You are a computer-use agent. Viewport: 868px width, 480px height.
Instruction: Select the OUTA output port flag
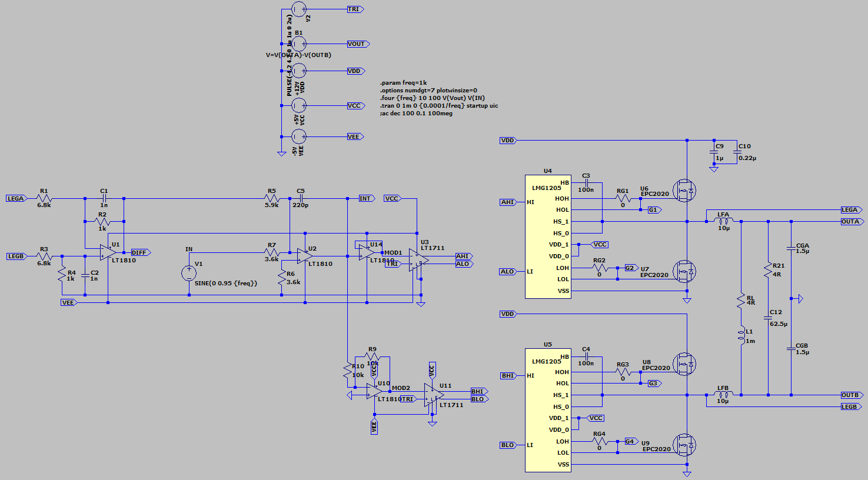pyautogui.click(x=851, y=221)
